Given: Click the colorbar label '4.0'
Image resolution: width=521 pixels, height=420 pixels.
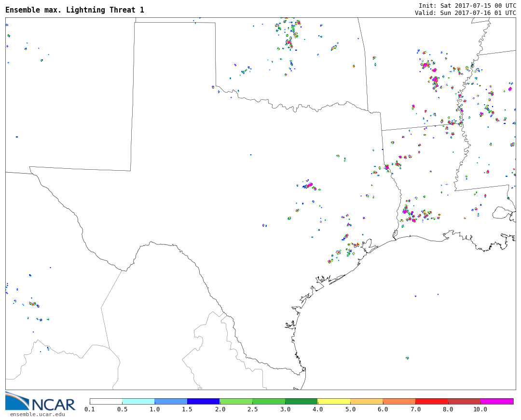Looking at the screenshot, I should point(317,409).
